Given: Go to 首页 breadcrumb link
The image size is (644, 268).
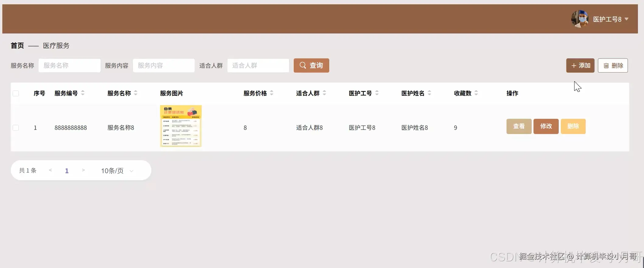Looking at the screenshot, I should pyautogui.click(x=17, y=45).
